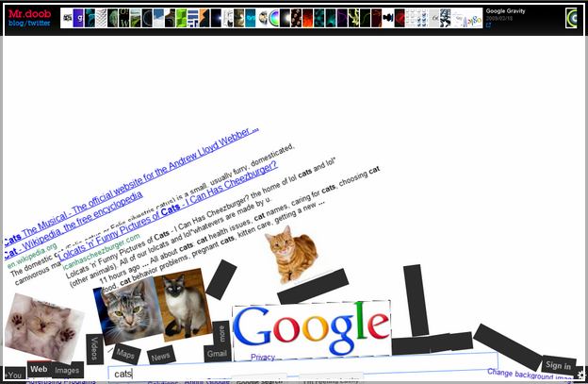588x384 pixels.
Task: Expand the fallen 'more' nav item
Action: (221, 333)
